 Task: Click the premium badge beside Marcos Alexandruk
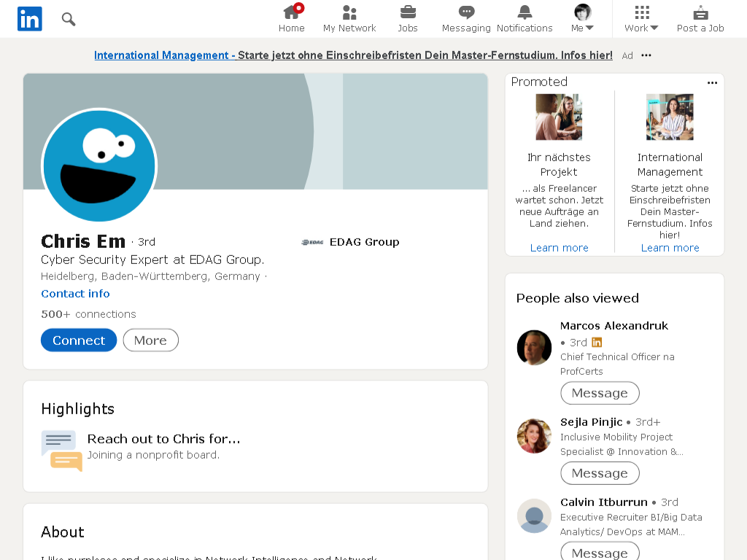click(x=597, y=343)
